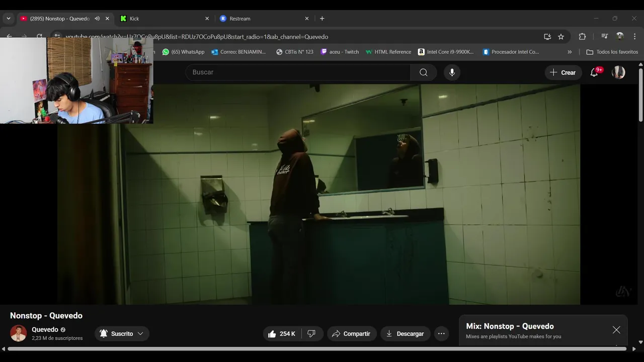This screenshot has width=644, height=362.
Task: Close the Kick tab
Action: [x=207, y=19]
